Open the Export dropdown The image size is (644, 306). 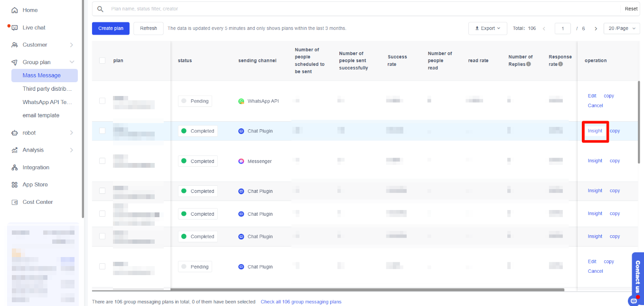pyautogui.click(x=487, y=29)
